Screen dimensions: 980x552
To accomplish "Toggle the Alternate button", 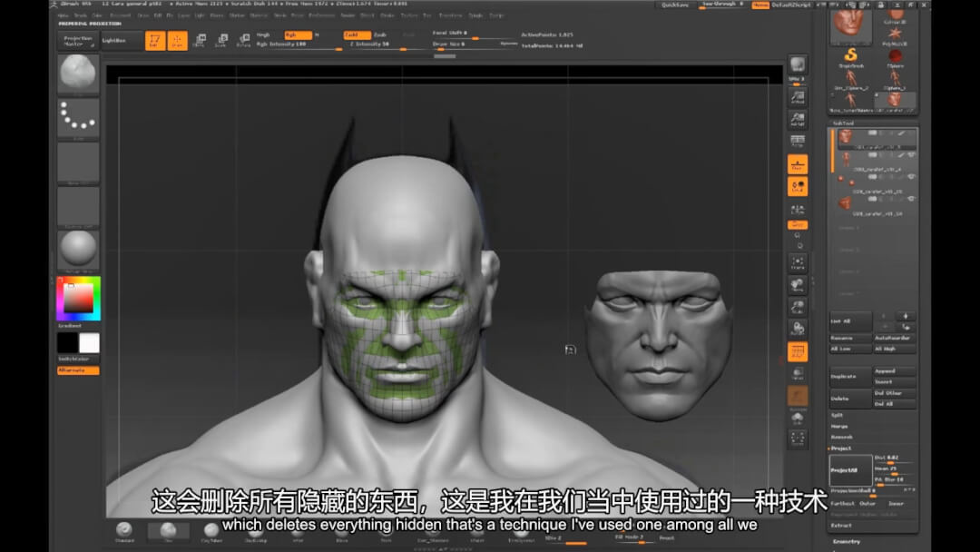I will point(78,370).
